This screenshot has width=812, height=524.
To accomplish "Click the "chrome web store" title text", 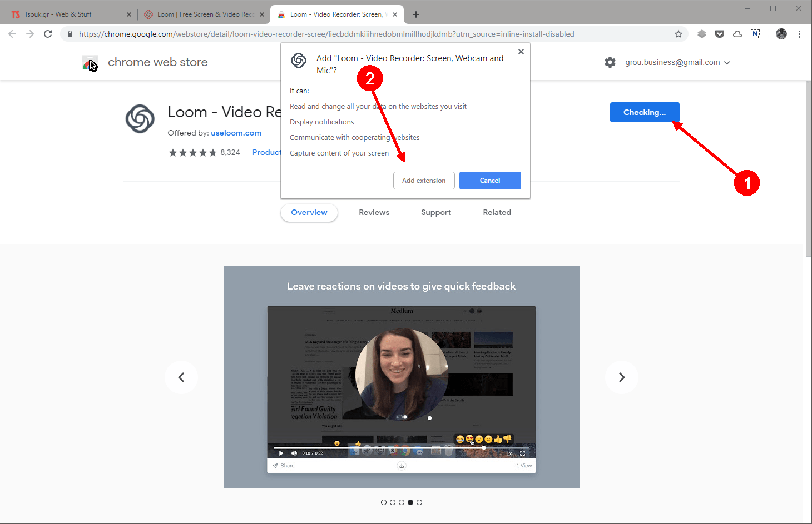I will [x=158, y=62].
